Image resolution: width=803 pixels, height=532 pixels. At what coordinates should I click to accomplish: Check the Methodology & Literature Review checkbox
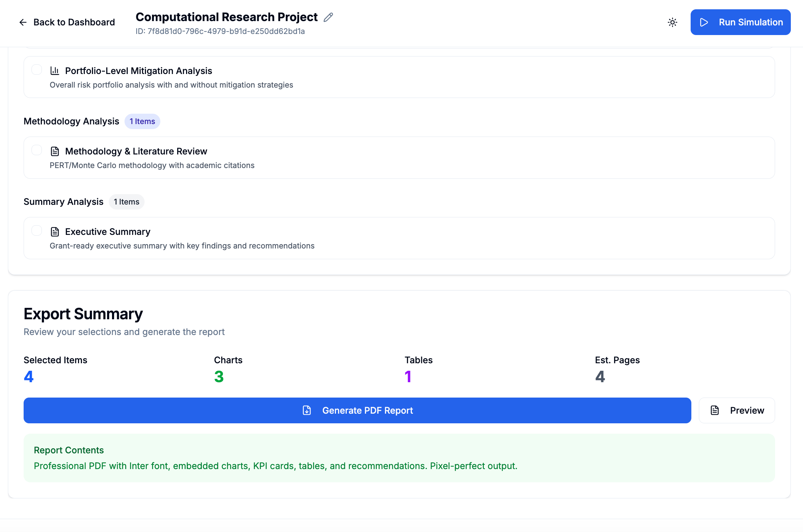pyautogui.click(x=36, y=150)
